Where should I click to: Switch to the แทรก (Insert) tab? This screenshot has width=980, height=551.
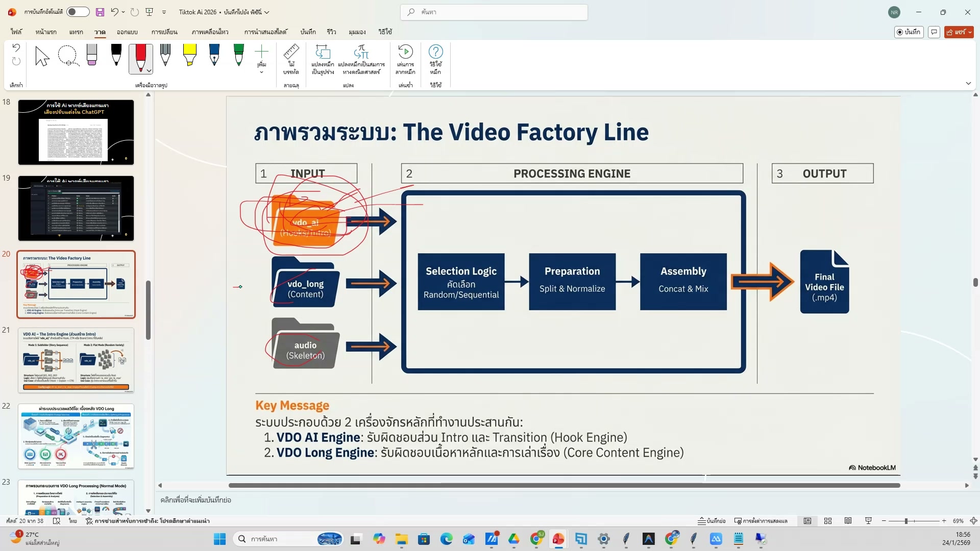point(76,32)
